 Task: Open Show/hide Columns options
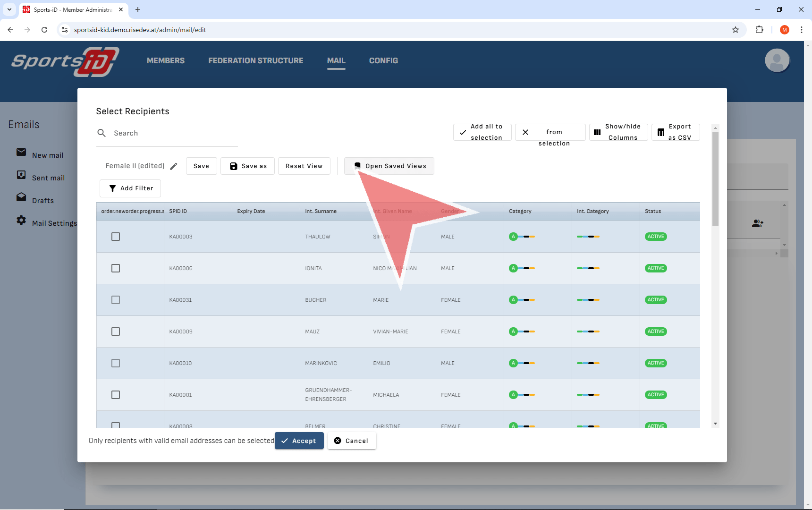[x=618, y=132]
